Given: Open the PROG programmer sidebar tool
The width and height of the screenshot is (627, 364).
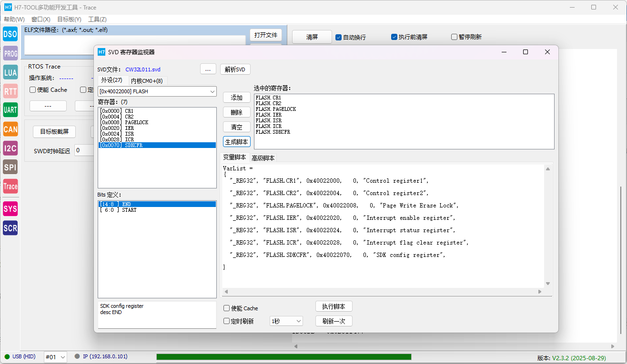Looking at the screenshot, I should [10, 53].
